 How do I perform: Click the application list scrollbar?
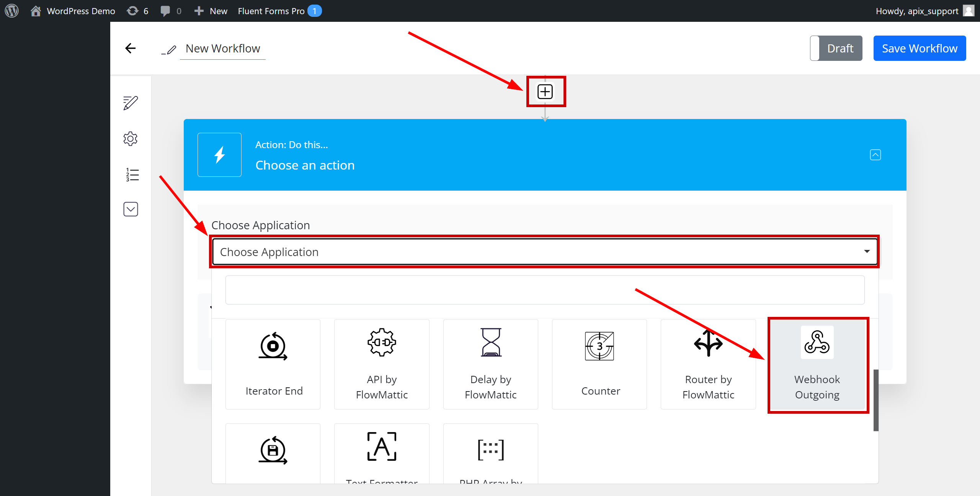(x=876, y=400)
